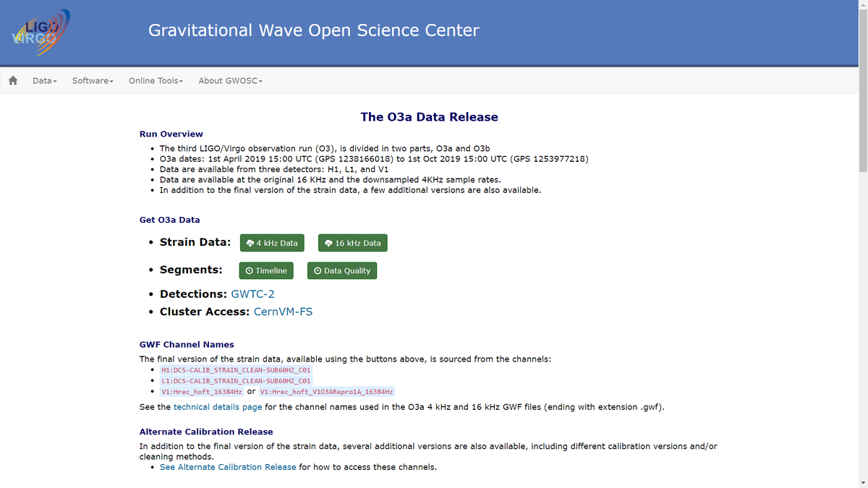Select the L1:DCS-CALIB_STRAIN_CLEAN-SUB60HZ_C01 channel name

point(236,380)
